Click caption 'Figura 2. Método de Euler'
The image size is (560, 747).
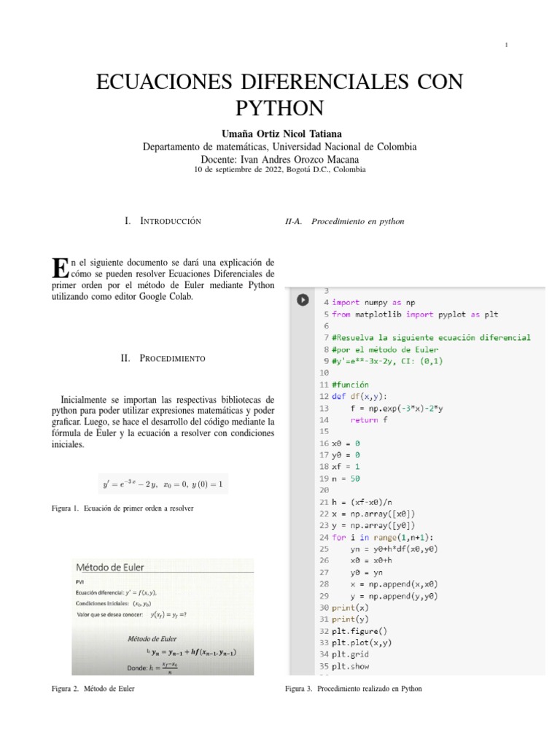[93, 689]
